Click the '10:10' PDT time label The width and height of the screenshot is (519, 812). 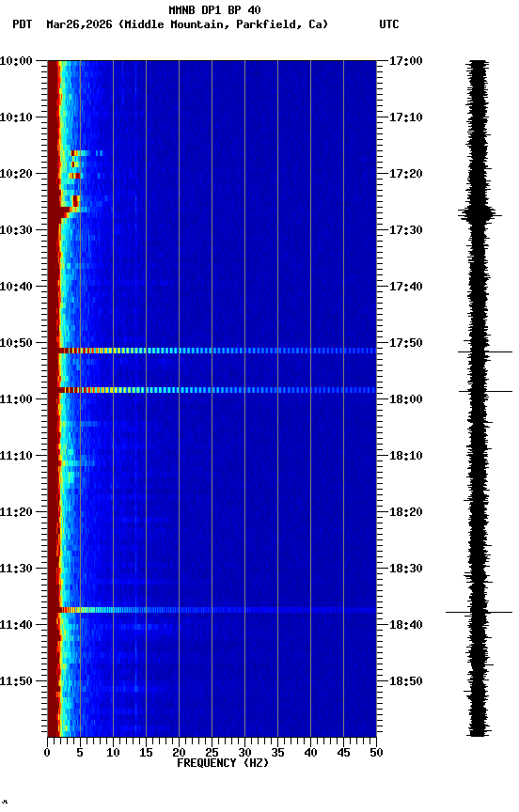pos(16,117)
